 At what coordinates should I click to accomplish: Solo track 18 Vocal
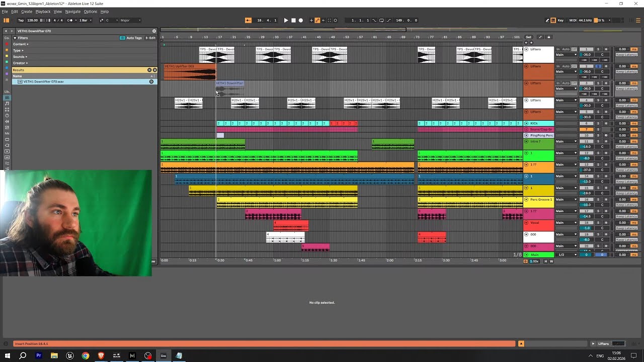point(598,223)
